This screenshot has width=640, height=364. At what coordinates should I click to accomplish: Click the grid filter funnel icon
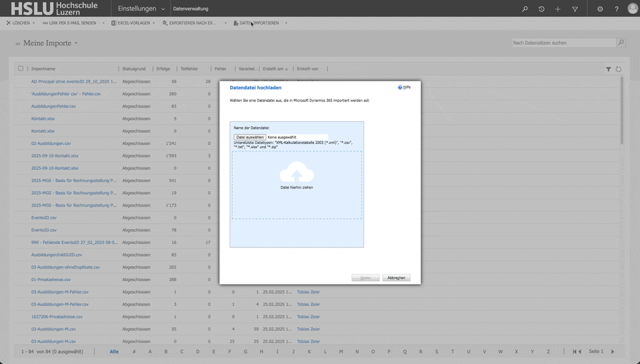click(x=608, y=69)
